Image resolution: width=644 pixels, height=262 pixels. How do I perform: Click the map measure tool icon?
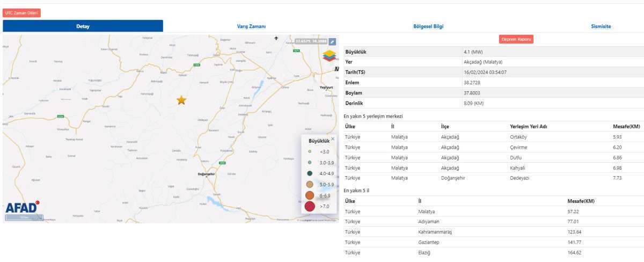tap(332, 41)
